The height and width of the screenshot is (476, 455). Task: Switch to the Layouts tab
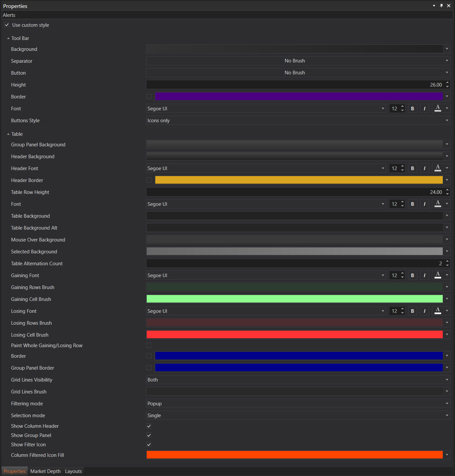(73, 471)
